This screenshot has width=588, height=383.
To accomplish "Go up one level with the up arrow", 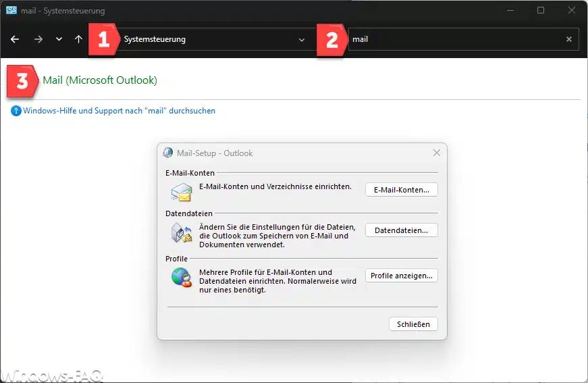I will coord(78,39).
